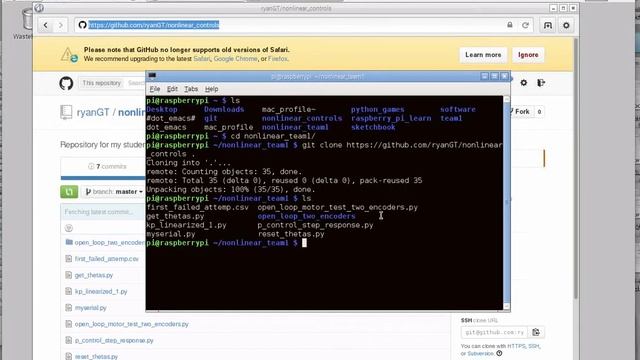Screen dimensions: 640x360
Task: Click file icon beside get_thetas.py
Action: click(x=69, y=275)
